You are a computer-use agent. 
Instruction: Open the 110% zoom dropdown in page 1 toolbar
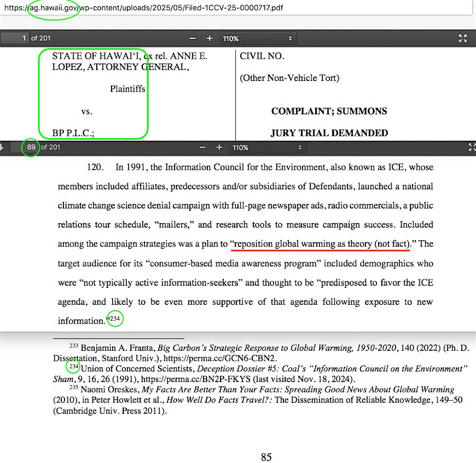pos(257,39)
